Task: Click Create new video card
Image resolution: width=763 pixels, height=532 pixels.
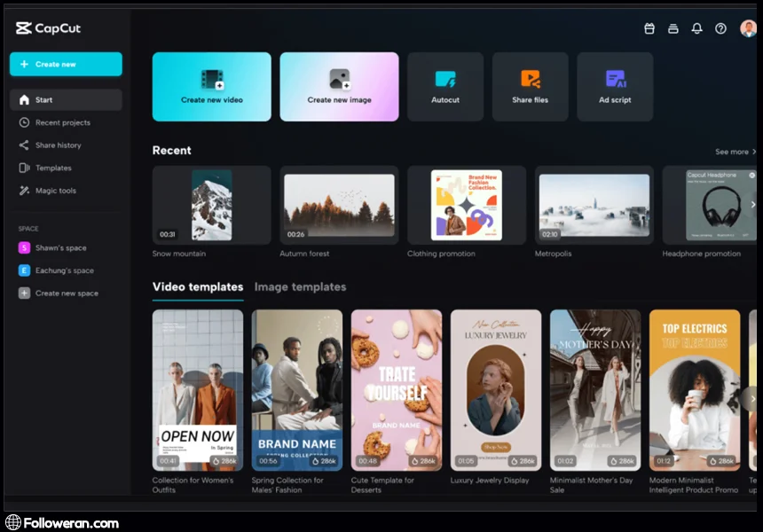Action: click(211, 86)
